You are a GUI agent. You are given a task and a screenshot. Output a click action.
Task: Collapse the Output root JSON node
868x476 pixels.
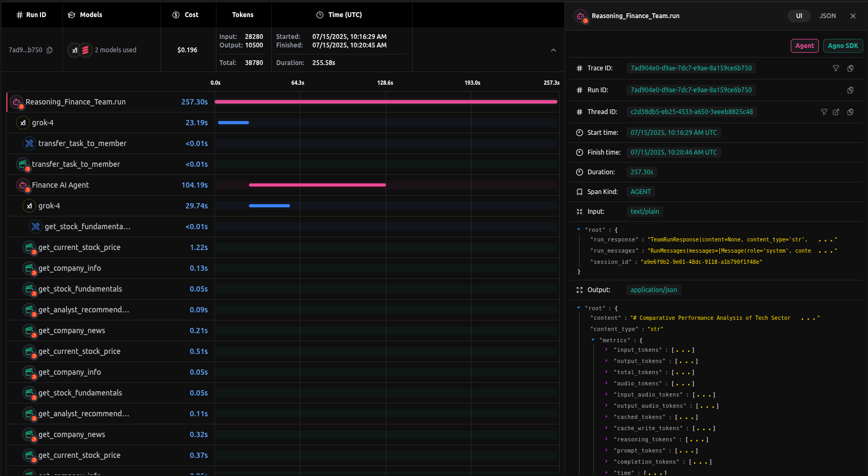pos(578,308)
